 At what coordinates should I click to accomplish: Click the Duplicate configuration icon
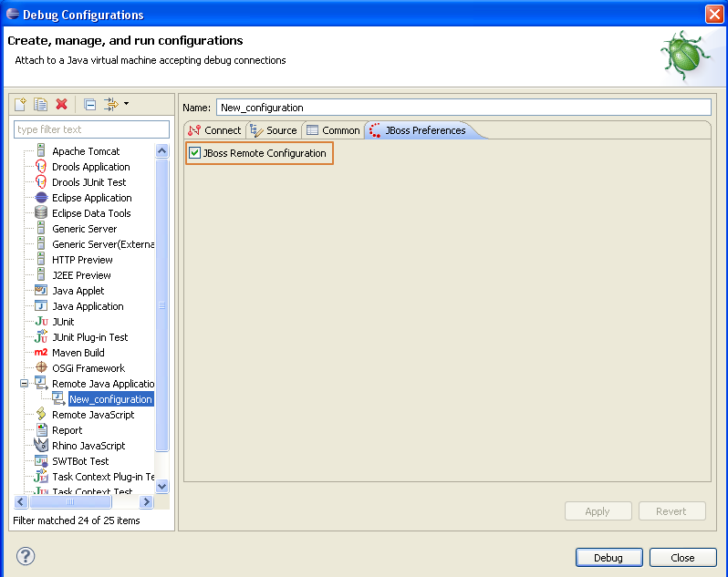[x=41, y=105]
